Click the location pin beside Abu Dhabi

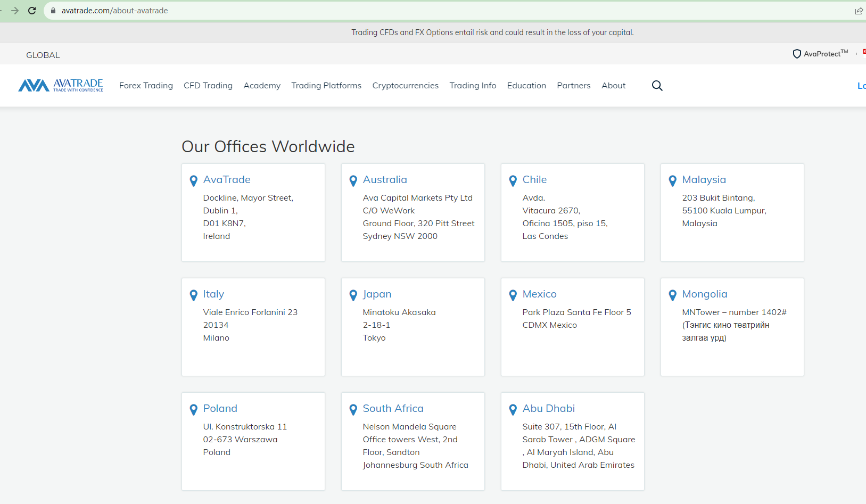coord(513,410)
